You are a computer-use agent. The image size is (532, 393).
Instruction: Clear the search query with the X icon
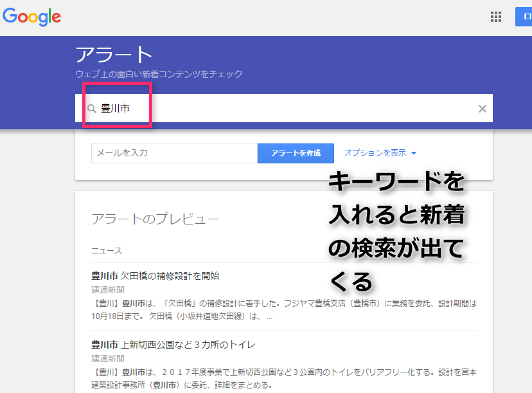[482, 109]
